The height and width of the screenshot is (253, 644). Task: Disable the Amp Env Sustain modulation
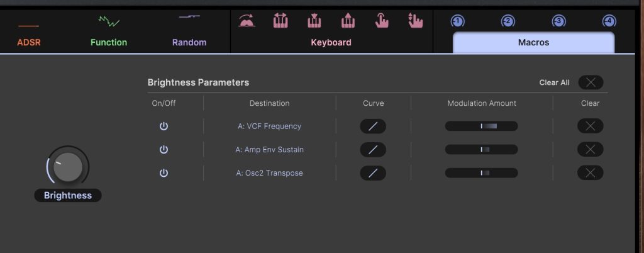pos(164,149)
